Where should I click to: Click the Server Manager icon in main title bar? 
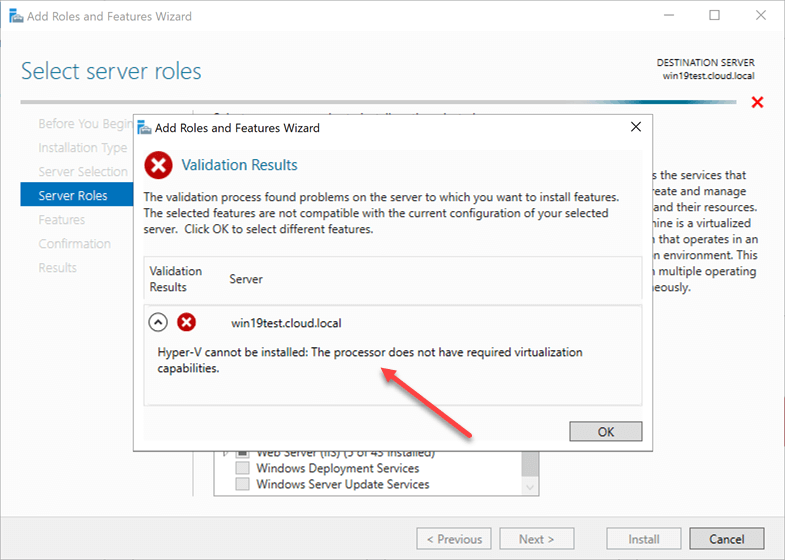[x=16, y=16]
